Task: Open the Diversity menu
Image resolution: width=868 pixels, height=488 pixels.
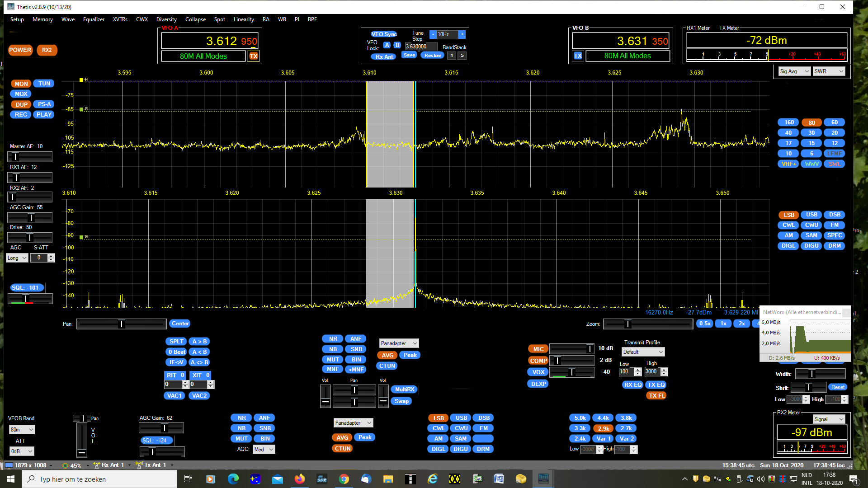Action: pyautogui.click(x=166, y=19)
